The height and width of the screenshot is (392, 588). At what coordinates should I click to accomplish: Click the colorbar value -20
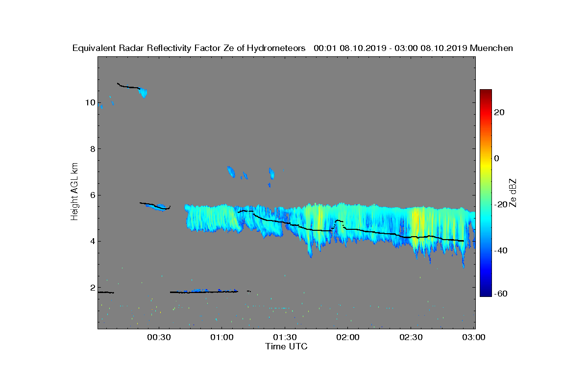(x=501, y=204)
